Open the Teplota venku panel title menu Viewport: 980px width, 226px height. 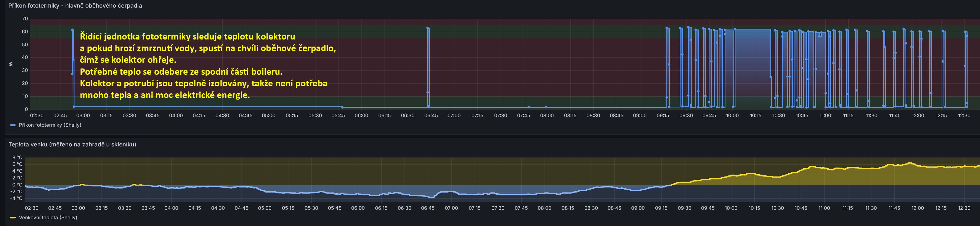72,145
